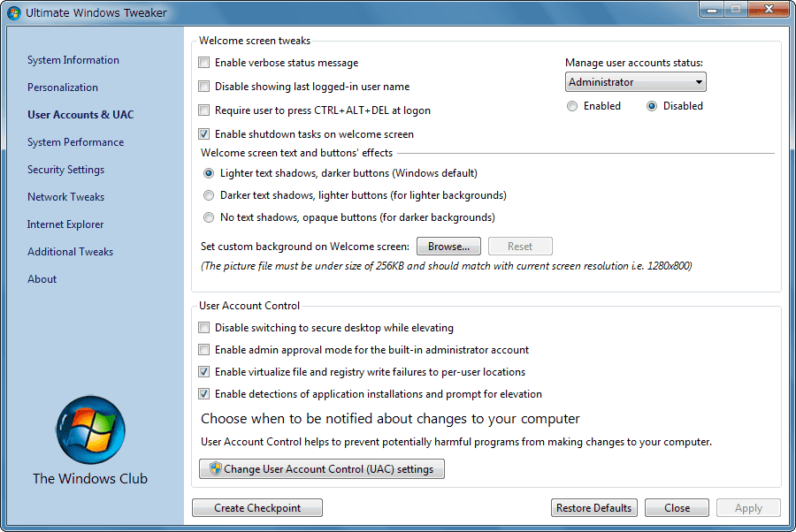Click the Ultimate Windows Tweaker title bar icon

click(x=13, y=12)
